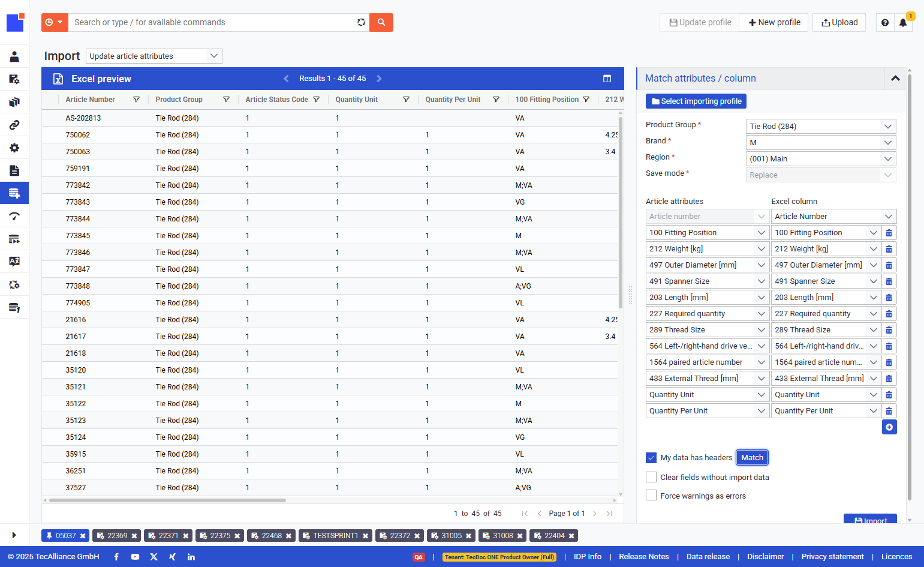Image resolution: width=924 pixels, height=567 pixels.
Task: Open the Facebook icon in the footer
Action: click(x=116, y=557)
